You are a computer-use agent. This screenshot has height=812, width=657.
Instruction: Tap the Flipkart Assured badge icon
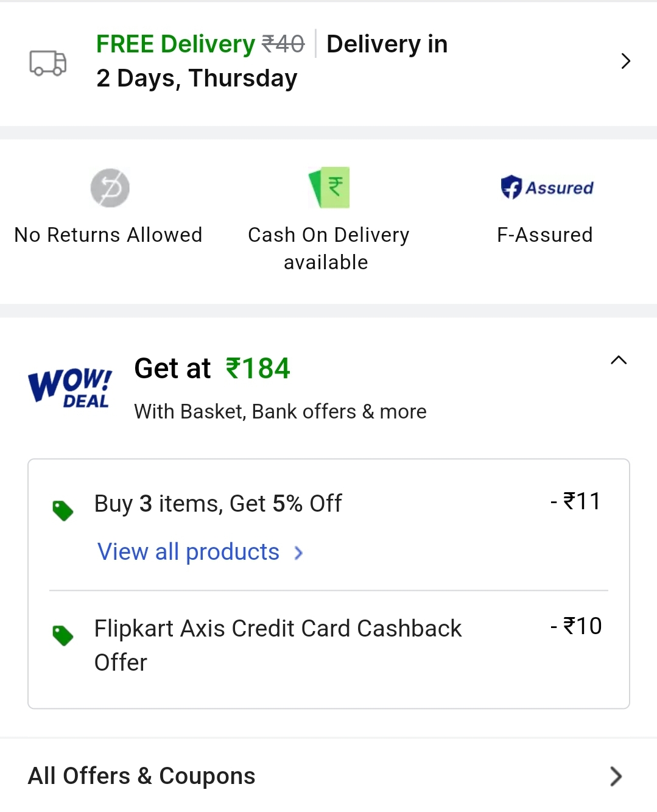coord(546,187)
